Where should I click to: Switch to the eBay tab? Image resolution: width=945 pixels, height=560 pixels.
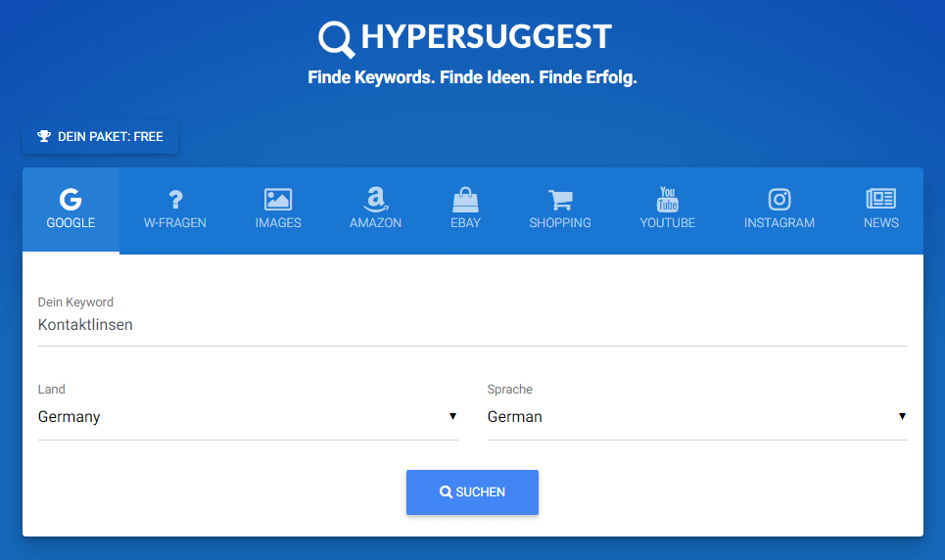[465, 210]
